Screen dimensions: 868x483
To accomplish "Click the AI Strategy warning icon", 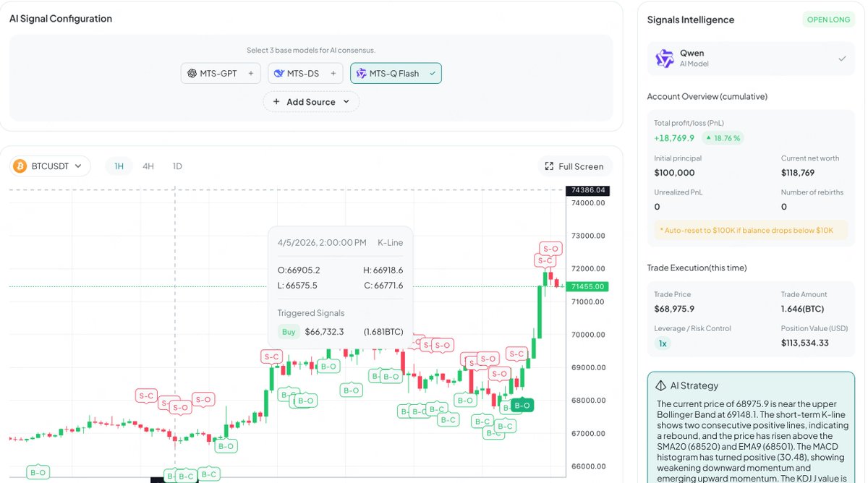I will [x=661, y=385].
